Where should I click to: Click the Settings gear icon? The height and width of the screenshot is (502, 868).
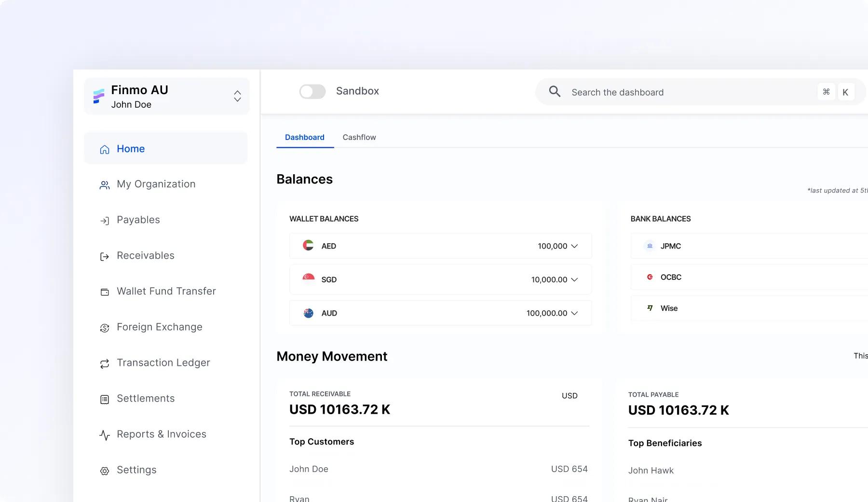coord(104,471)
